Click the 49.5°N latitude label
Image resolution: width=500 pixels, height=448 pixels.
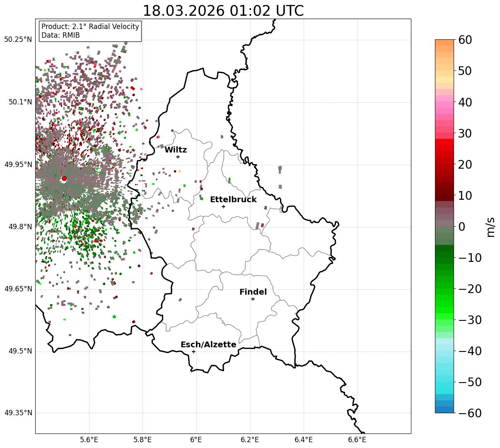pos(20,351)
